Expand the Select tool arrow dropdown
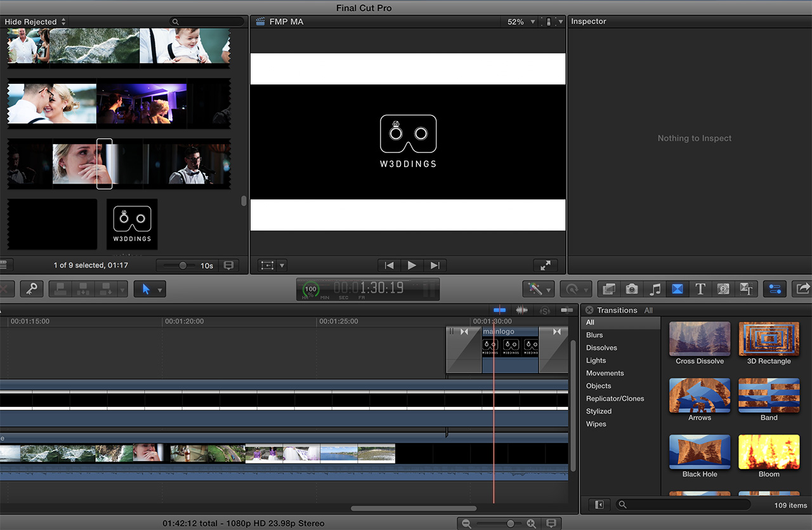Viewport: 812px width, 530px height. click(x=160, y=289)
